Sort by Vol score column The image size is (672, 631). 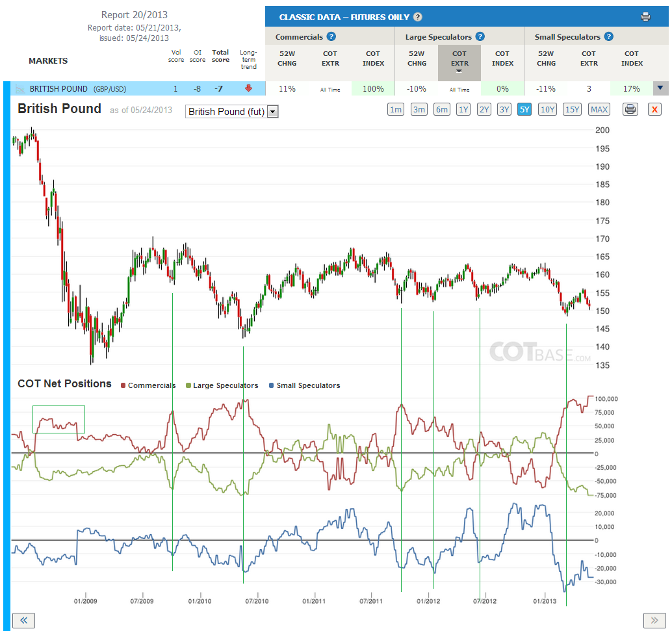coord(175,56)
